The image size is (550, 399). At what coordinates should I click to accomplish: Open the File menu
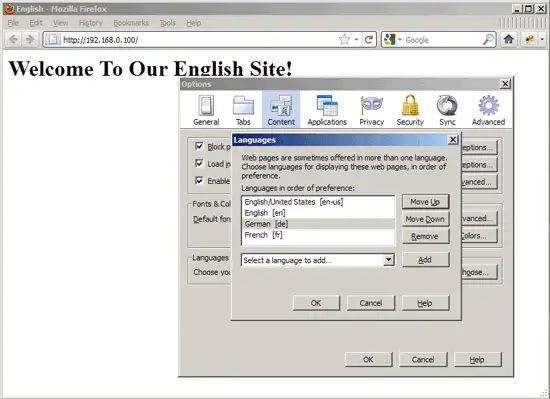coord(13,23)
